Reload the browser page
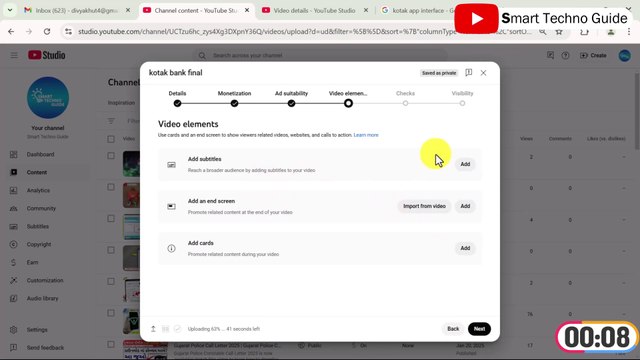 point(47,31)
